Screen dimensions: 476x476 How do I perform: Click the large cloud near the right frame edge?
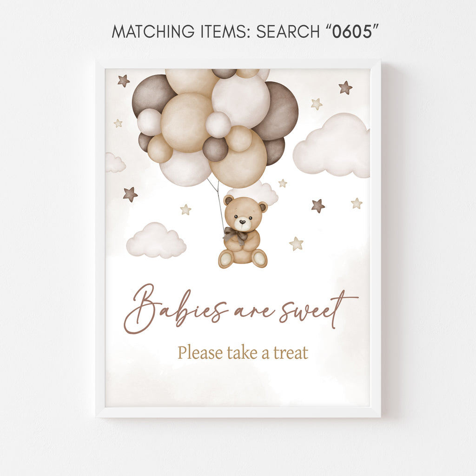click(332, 146)
